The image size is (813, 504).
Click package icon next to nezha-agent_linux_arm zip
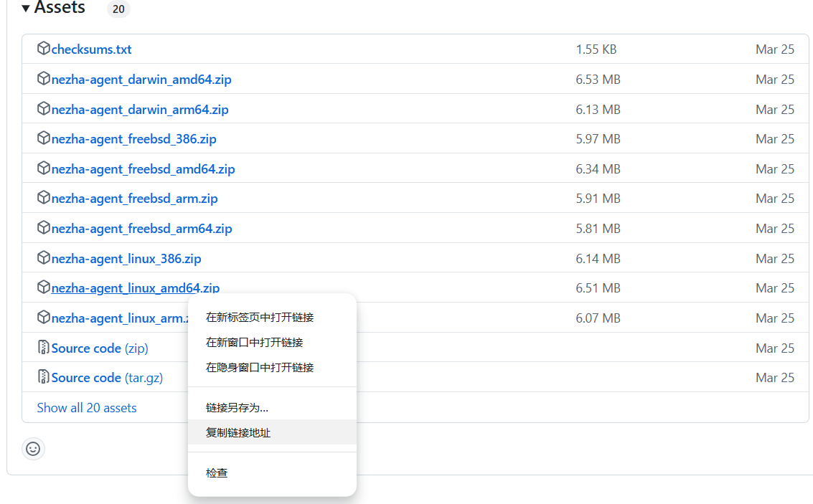[44, 317]
